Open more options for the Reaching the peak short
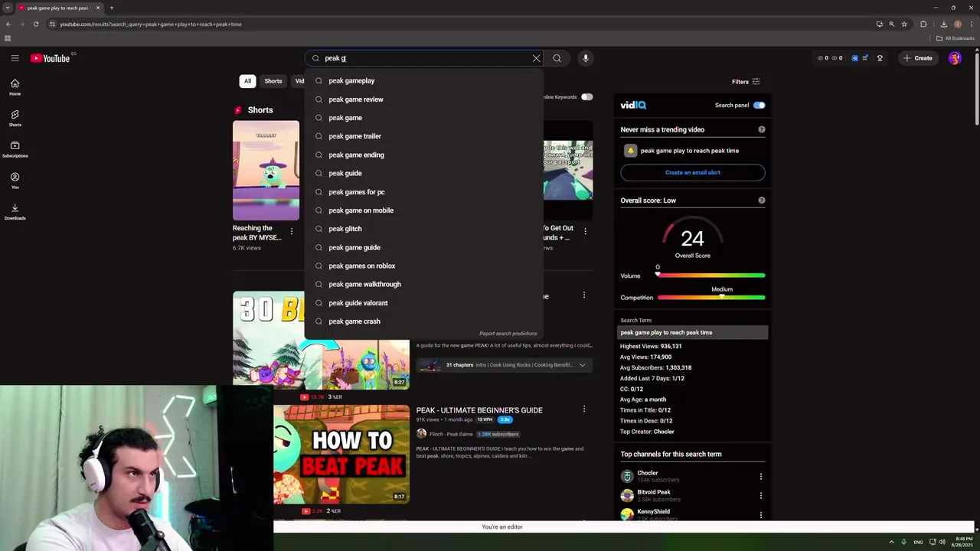The image size is (980, 551). 291,231
